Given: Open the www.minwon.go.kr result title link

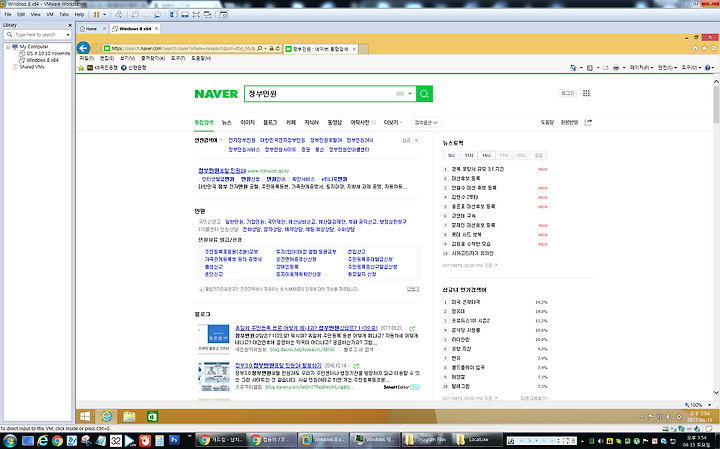Looking at the screenshot, I should coord(222,171).
